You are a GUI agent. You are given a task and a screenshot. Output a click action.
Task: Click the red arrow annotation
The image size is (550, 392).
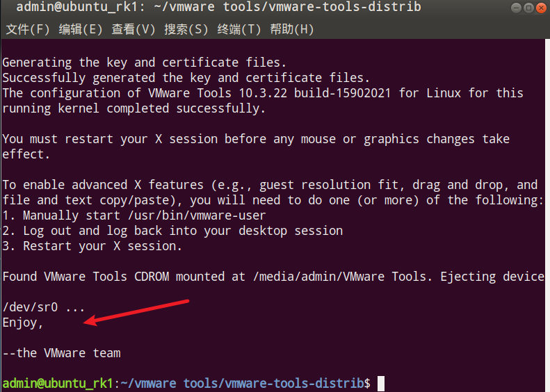coord(137,311)
